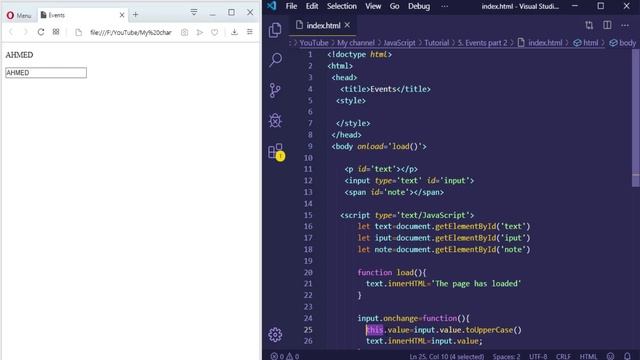Change indentation via Spaces: 2
This screenshot has height=360, width=640.
coord(506,356)
